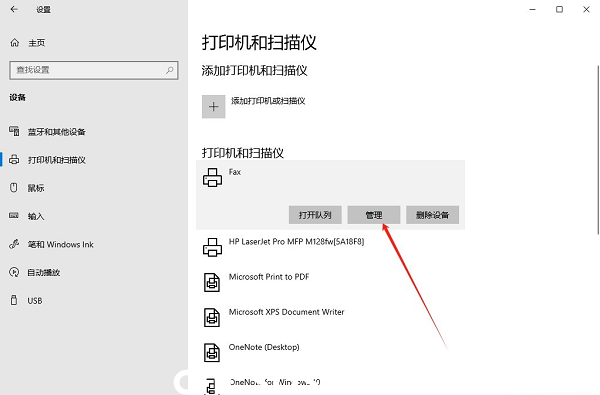
Task: Select 打印机和扫描仪 in the sidebar
Action: (56, 160)
